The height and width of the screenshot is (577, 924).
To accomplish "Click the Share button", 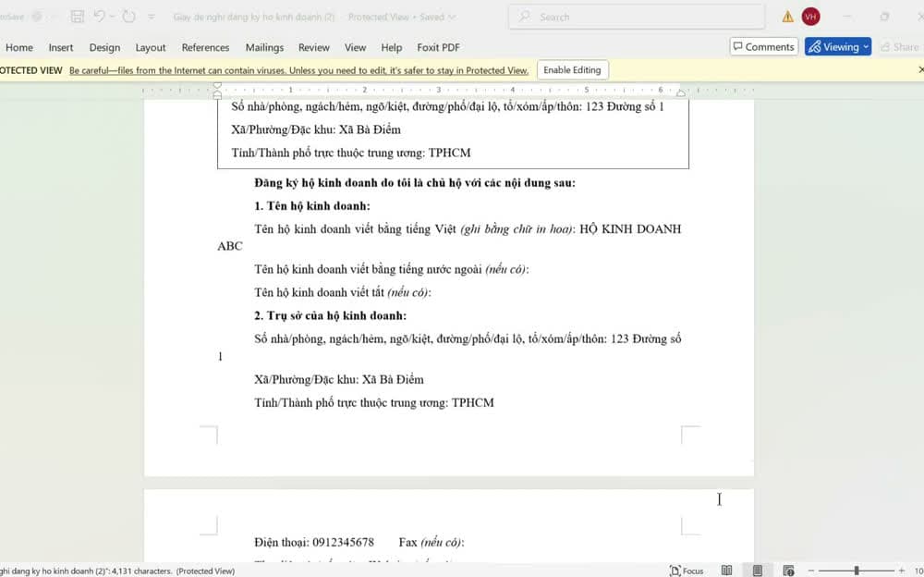I will pyautogui.click(x=900, y=46).
